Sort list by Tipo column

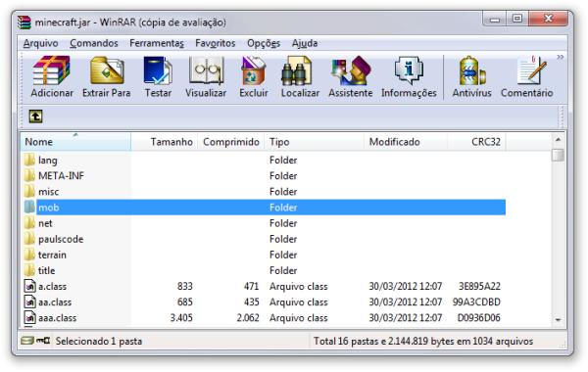[x=314, y=142]
